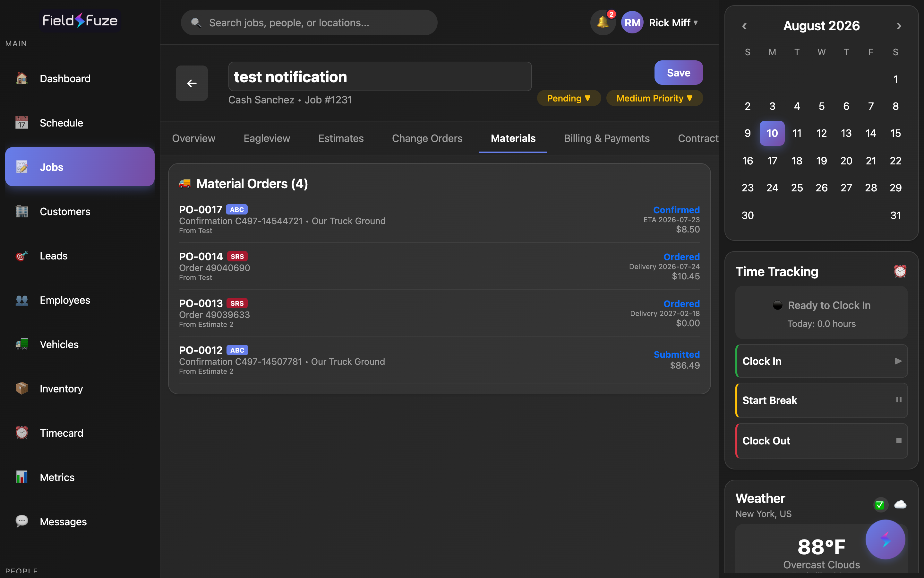The width and height of the screenshot is (924, 578).
Task: Click the Timecard alarm clock icon
Action: point(22,433)
